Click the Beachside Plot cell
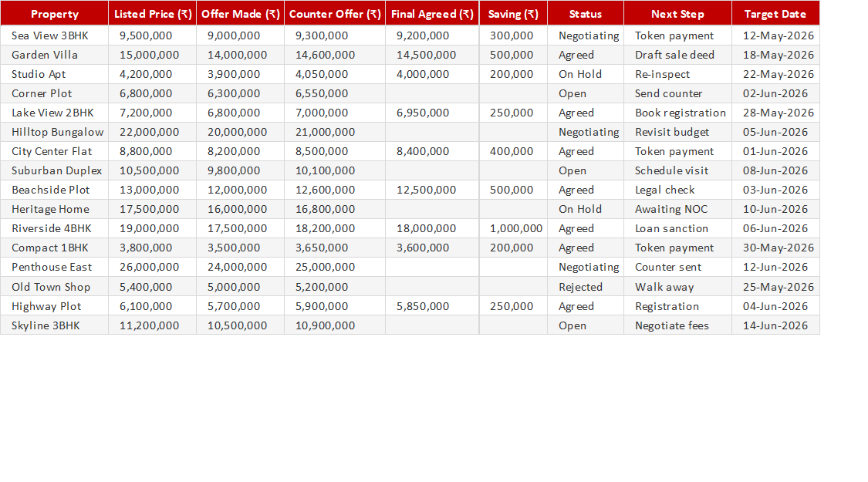 54,190
